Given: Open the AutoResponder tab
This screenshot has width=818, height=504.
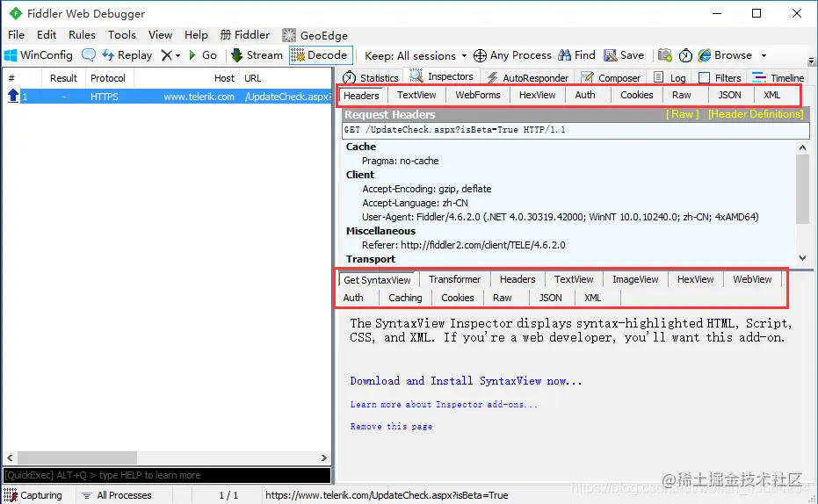Looking at the screenshot, I should [527, 77].
